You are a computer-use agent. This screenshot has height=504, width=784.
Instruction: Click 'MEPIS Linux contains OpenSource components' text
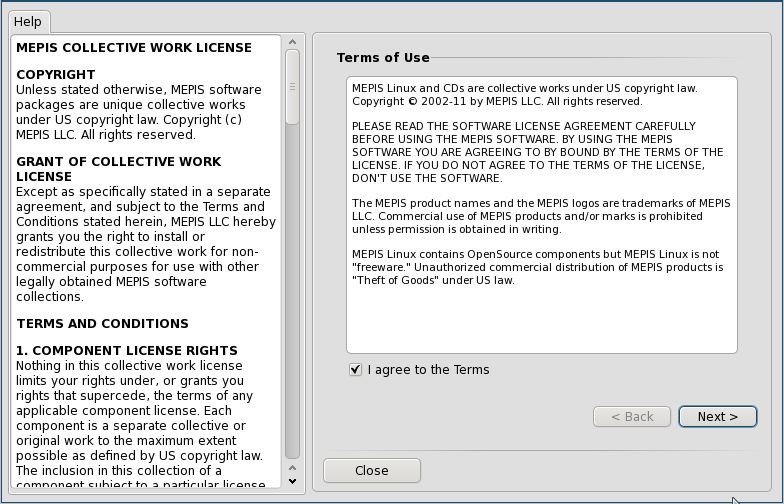[x=538, y=267]
